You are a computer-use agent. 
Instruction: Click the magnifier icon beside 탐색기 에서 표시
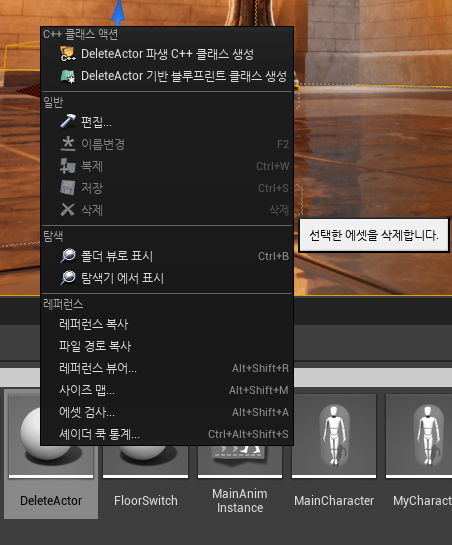[67, 278]
